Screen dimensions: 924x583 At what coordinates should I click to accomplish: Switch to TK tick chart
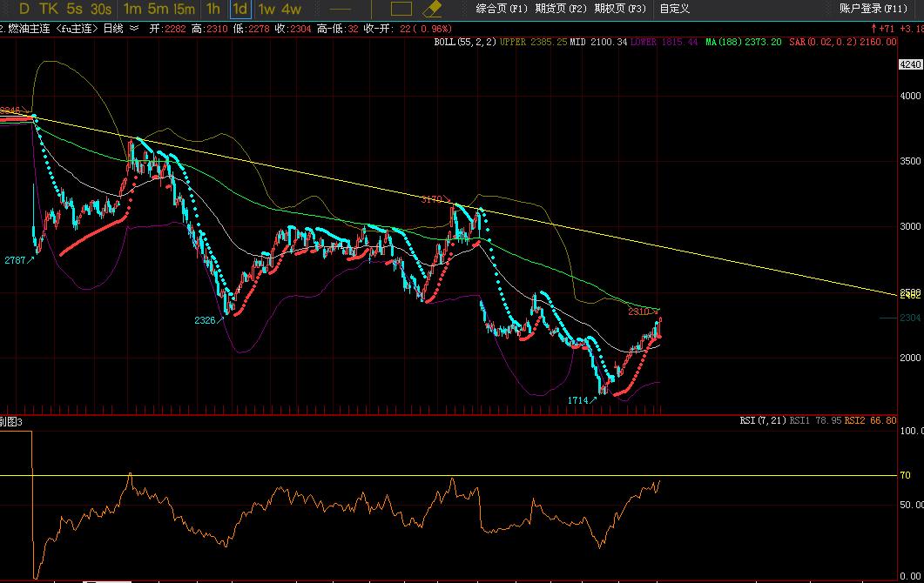point(49,9)
